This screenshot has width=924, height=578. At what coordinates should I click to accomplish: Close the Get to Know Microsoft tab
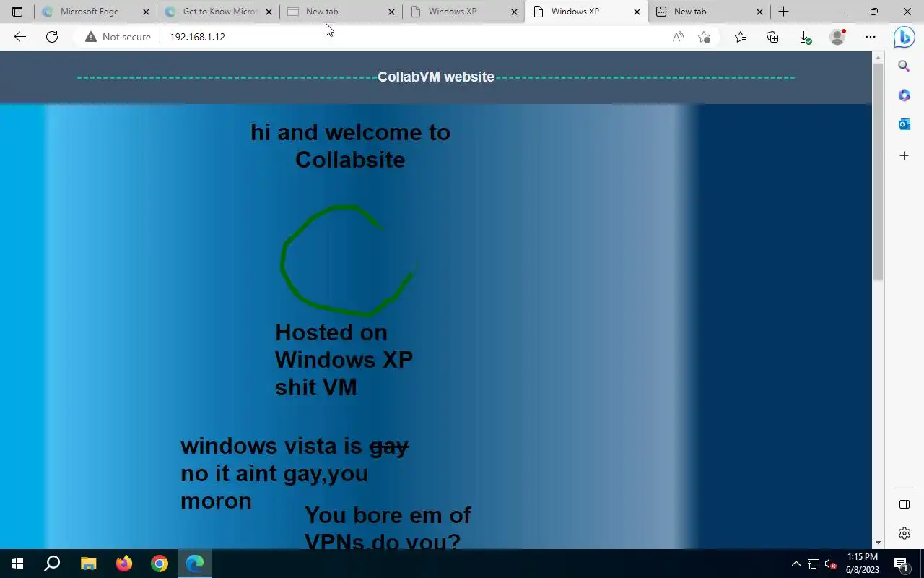click(x=269, y=12)
